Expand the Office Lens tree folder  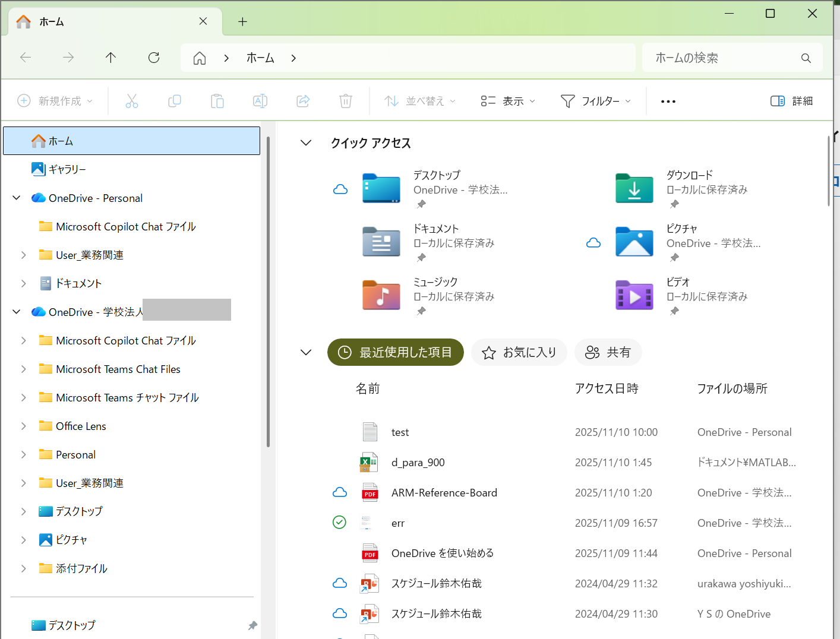(x=24, y=426)
